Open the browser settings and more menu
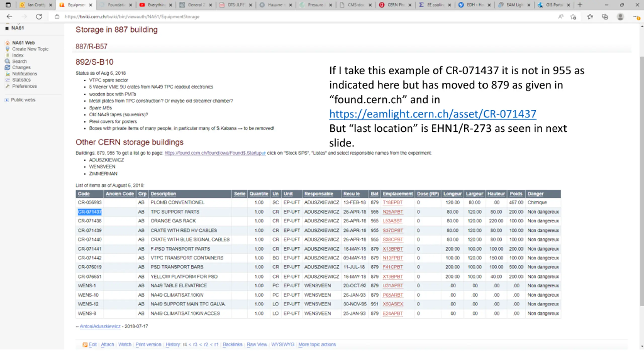The width and height of the screenshot is (644, 362). point(636,17)
